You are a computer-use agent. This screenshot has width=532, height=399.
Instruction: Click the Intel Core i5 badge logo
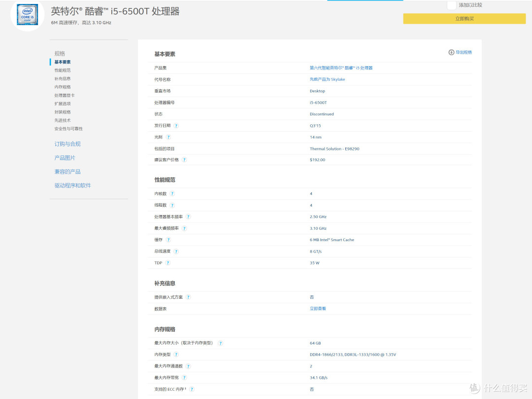(x=28, y=15)
